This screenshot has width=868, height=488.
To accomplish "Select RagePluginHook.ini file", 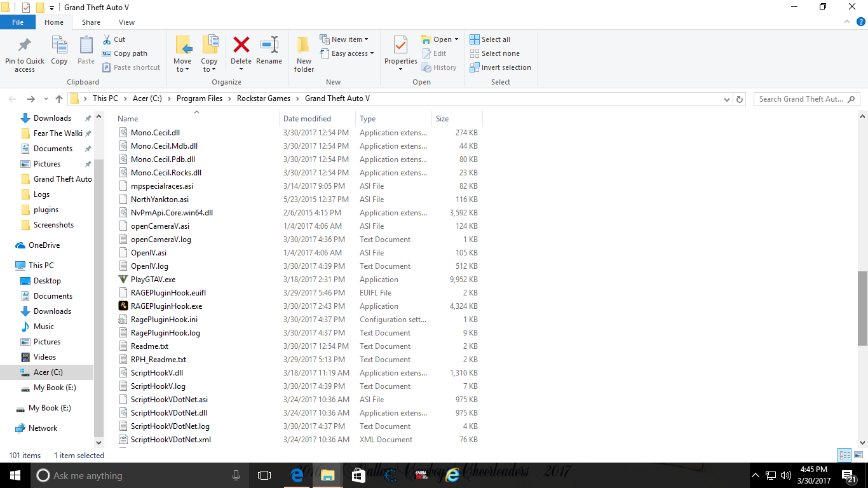I will 164,320.
